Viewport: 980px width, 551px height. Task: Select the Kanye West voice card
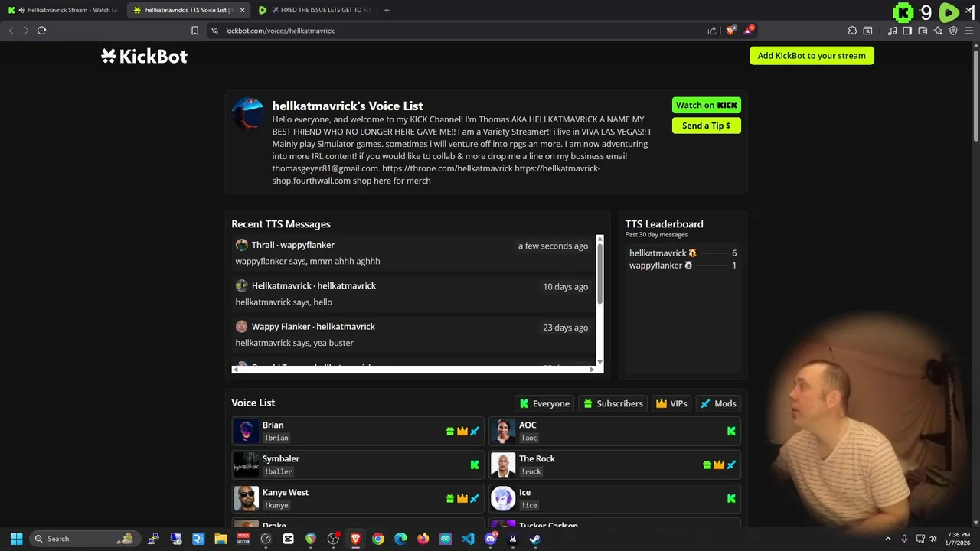point(358,498)
